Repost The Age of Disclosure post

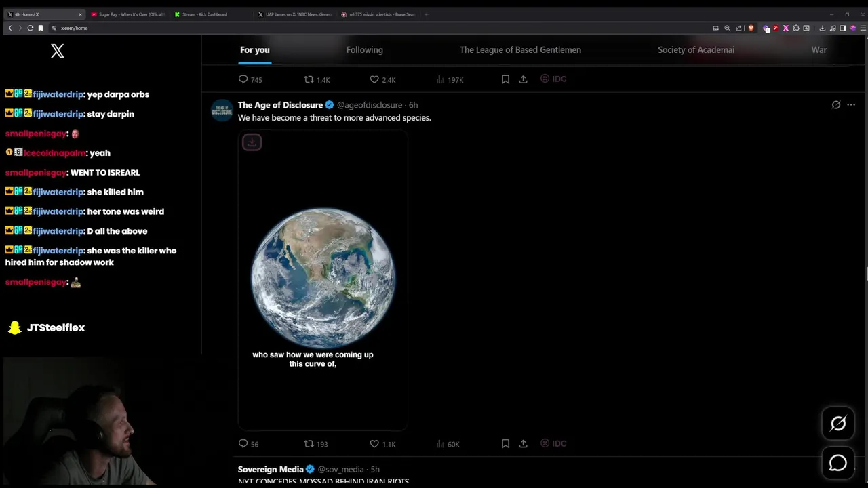(315, 444)
